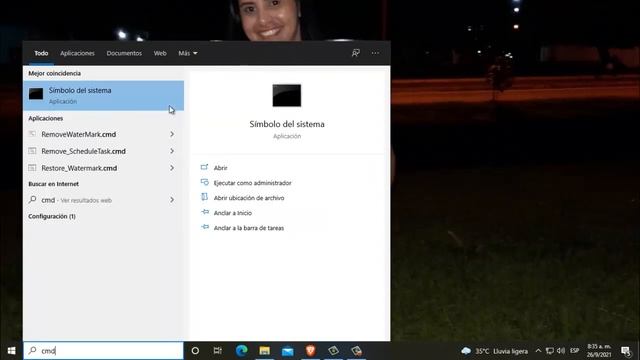Expand the arrow next to Restore_Watermark.cmd

click(x=172, y=168)
